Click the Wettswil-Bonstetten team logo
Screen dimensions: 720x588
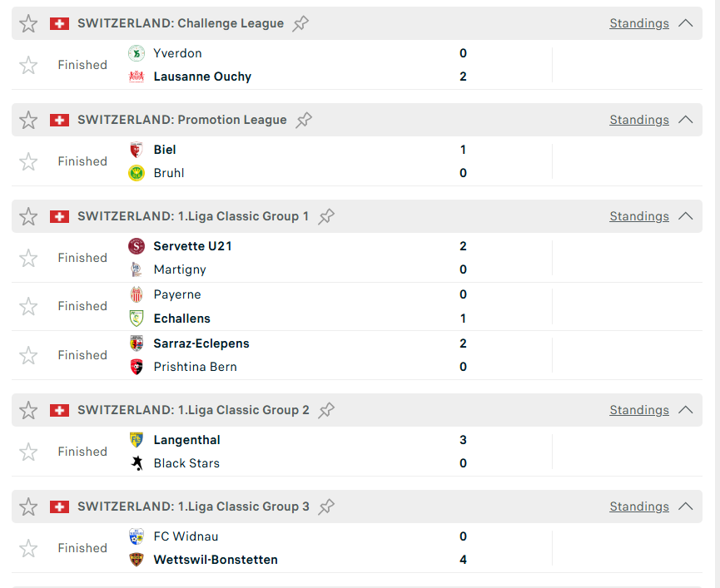click(x=137, y=560)
